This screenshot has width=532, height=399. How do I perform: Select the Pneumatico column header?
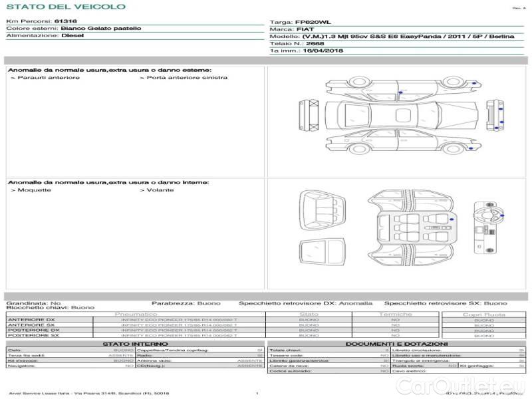(136, 314)
